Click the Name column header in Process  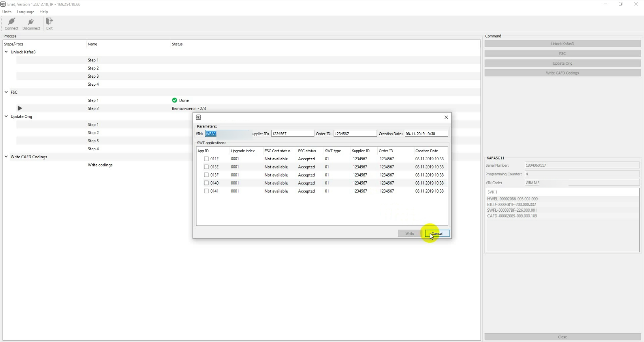[92, 44]
